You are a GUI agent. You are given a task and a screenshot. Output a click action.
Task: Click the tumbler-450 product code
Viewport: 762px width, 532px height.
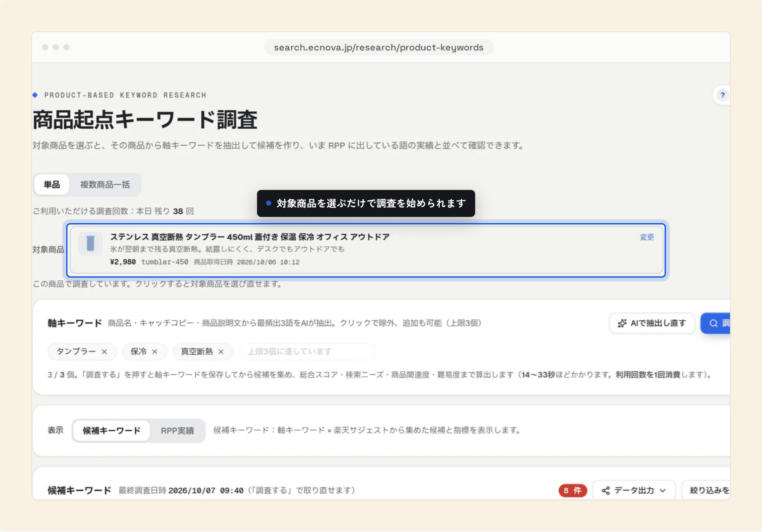click(x=165, y=262)
